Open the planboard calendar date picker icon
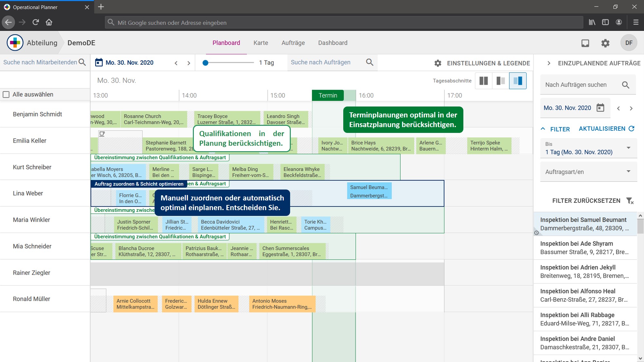 (x=99, y=62)
